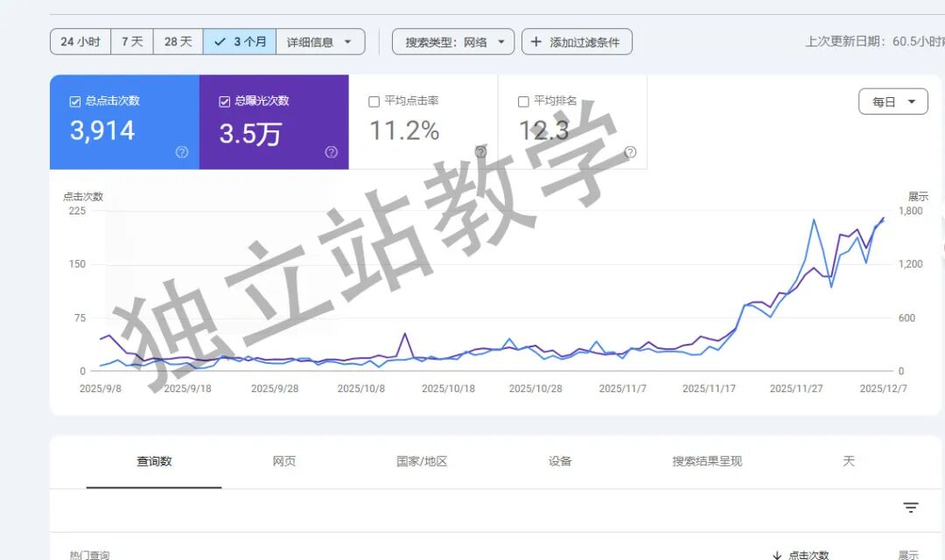
Task: Click the 3.5万 impressions value
Action: click(x=249, y=133)
